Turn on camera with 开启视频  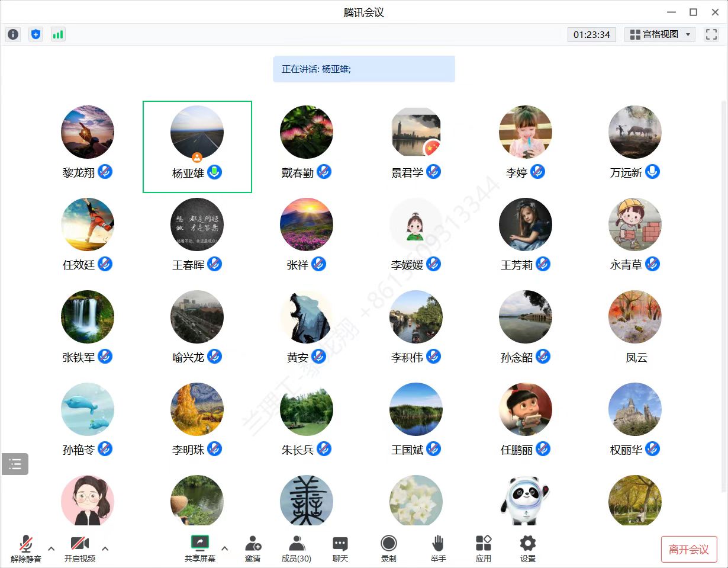click(x=80, y=548)
